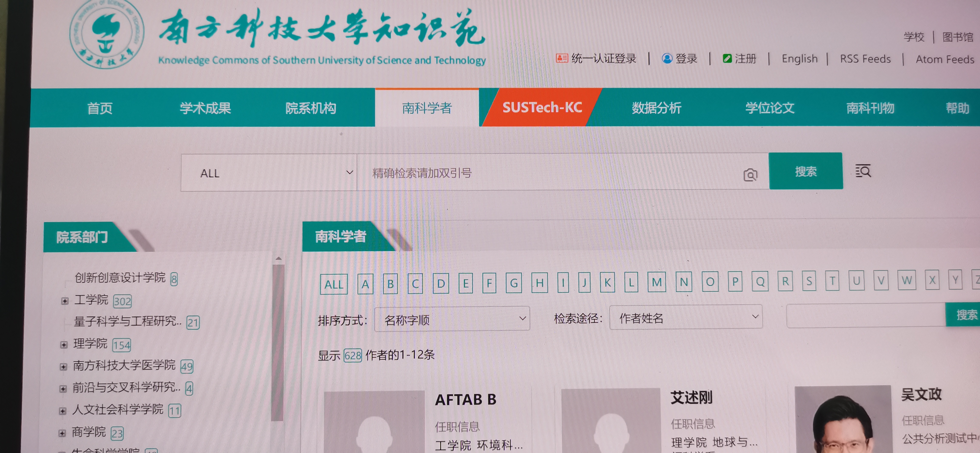Screen dimensions: 980x453
Task: Open the 学术成果 tab
Action: (205, 109)
